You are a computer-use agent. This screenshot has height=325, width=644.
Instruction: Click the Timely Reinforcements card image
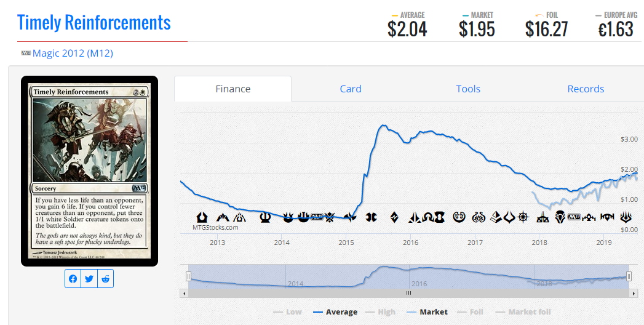[x=90, y=171]
